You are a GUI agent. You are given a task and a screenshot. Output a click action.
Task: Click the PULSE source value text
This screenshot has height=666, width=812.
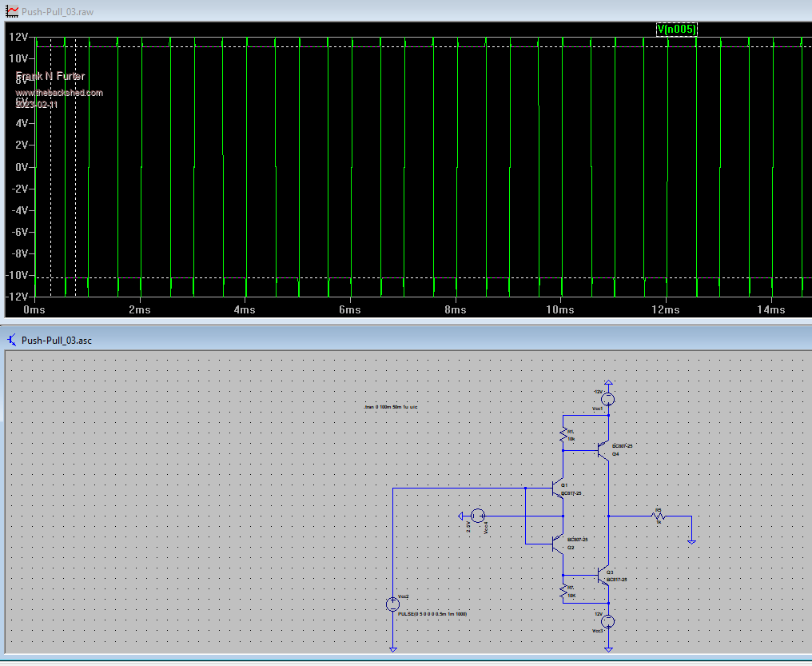click(432, 613)
